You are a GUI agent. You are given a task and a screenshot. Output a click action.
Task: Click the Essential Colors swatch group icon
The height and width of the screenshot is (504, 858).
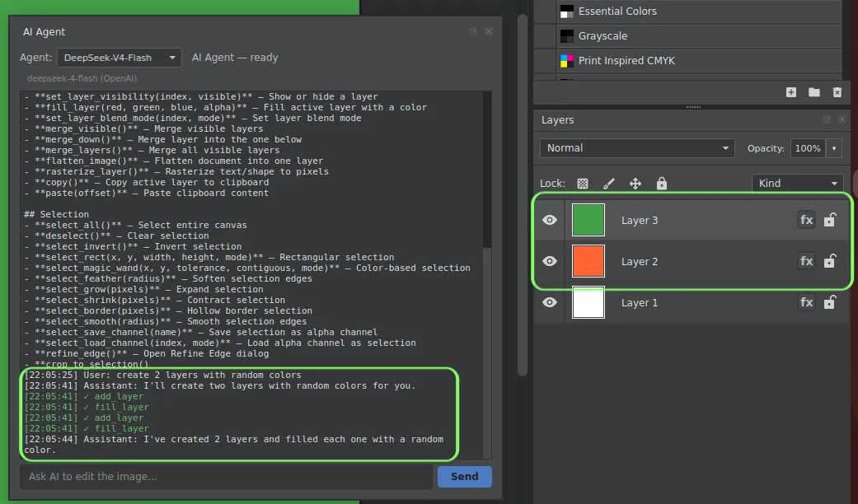[x=567, y=12]
